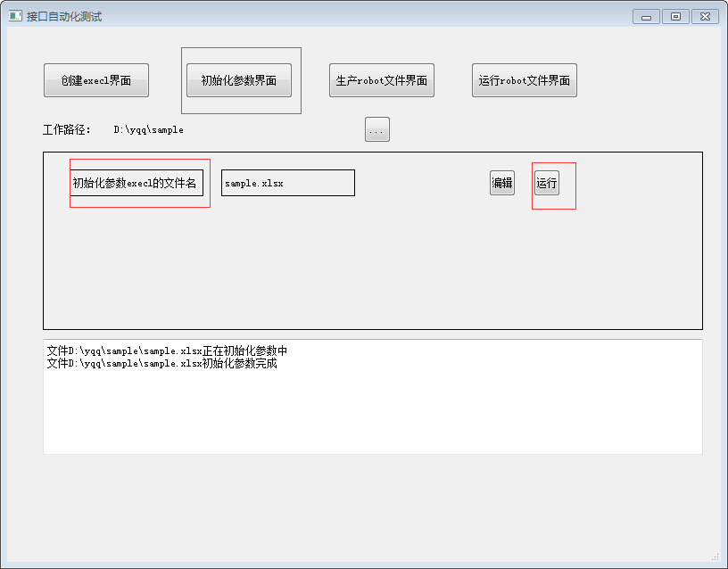
Task: Click log line ending with 初始化参数完成
Action: point(161,363)
